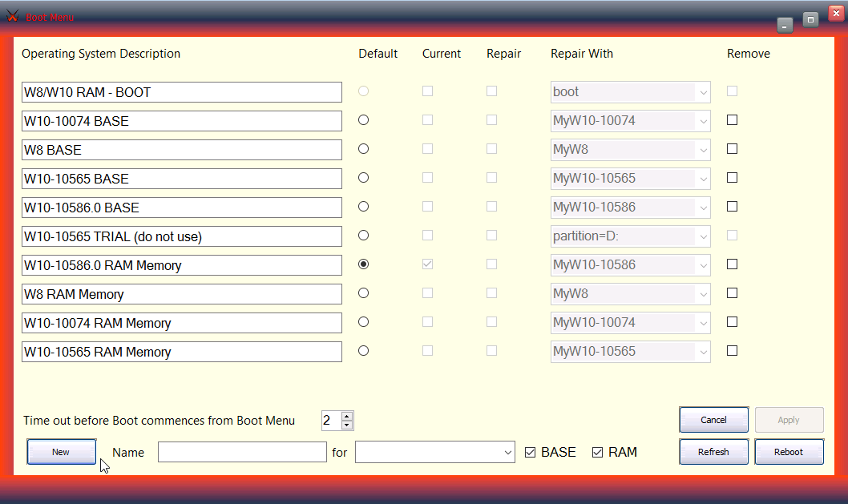Maximize the Boot Menu window
Viewport: 848px width, 504px height.
click(810, 20)
